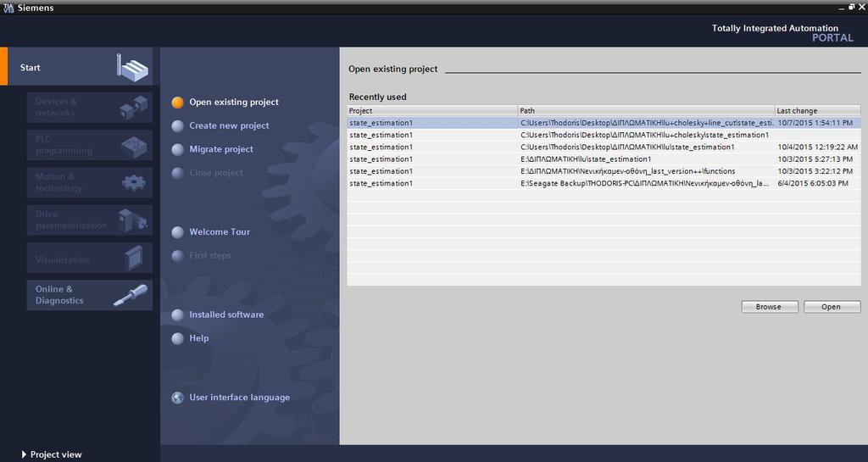Sort by the Last change column header
Image resolution: width=868 pixels, height=462 pixels.
click(818, 111)
